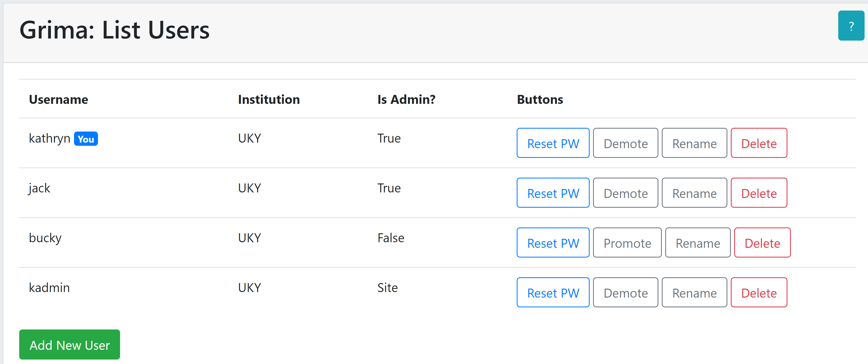868x364 pixels.
Task: Rename the user kathryn
Action: (x=694, y=143)
